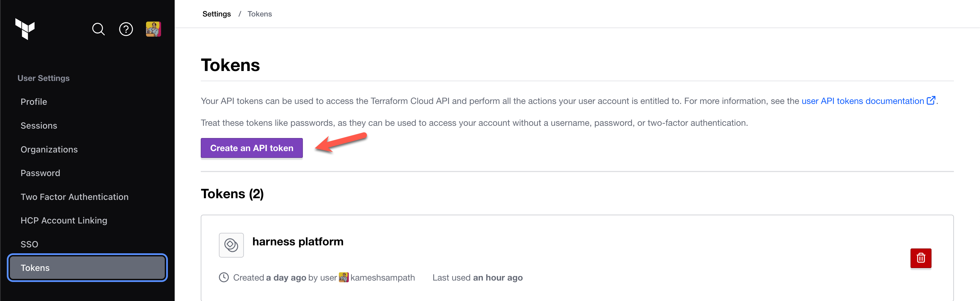Click the Settings breadcrumb link
Viewport: 980px width, 301px height.
(x=216, y=14)
